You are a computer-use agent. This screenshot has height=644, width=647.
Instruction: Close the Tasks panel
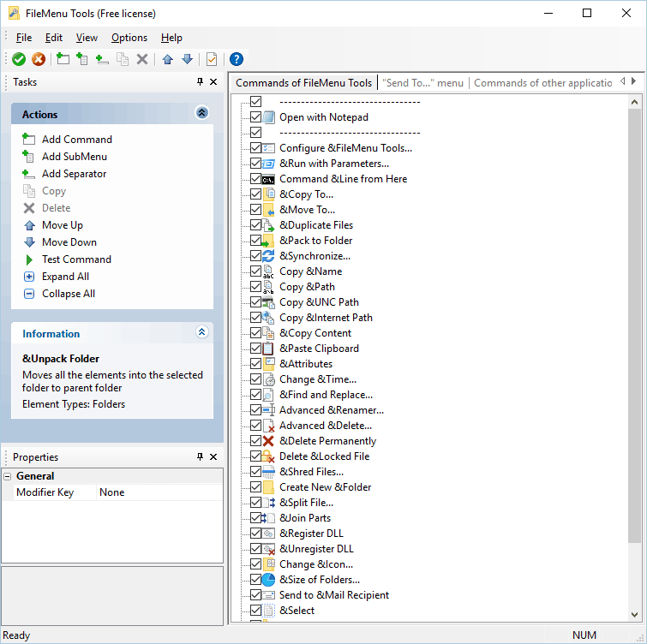click(213, 81)
